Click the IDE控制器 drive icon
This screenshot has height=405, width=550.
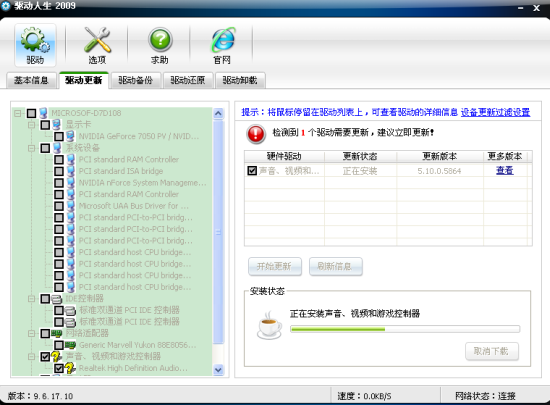[57, 299]
